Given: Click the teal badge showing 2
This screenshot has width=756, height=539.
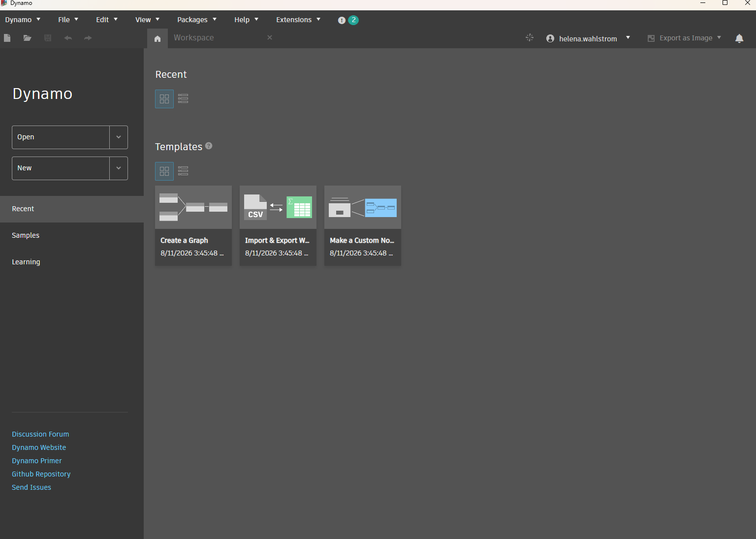Looking at the screenshot, I should click(353, 20).
